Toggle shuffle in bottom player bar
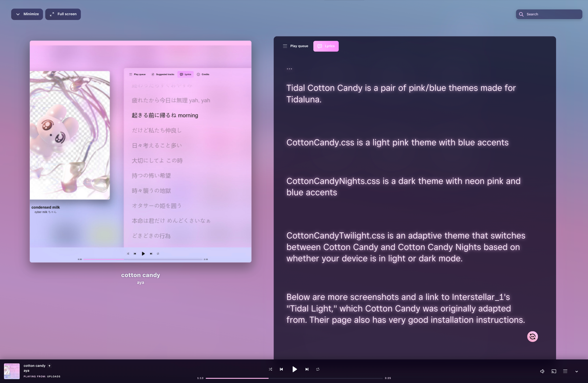The height and width of the screenshot is (383, 588). point(270,369)
